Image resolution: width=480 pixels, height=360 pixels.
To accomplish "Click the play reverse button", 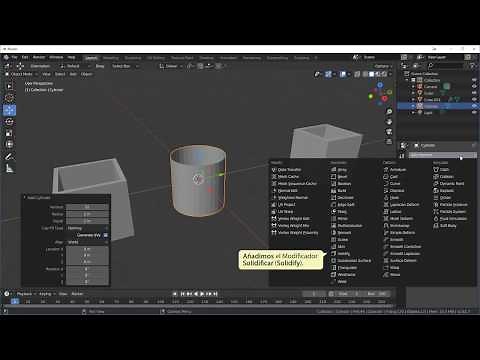I will pos(196,294).
